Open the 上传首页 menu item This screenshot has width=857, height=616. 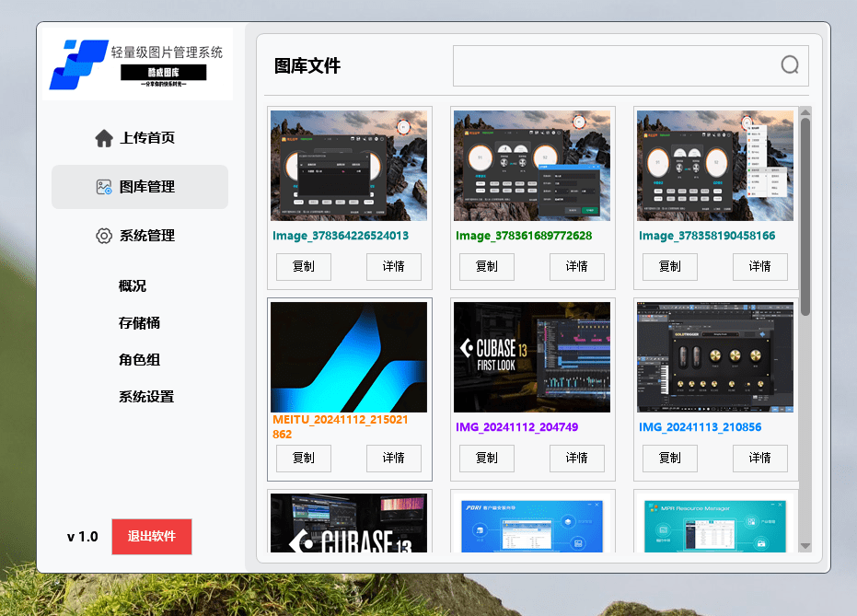point(140,138)
